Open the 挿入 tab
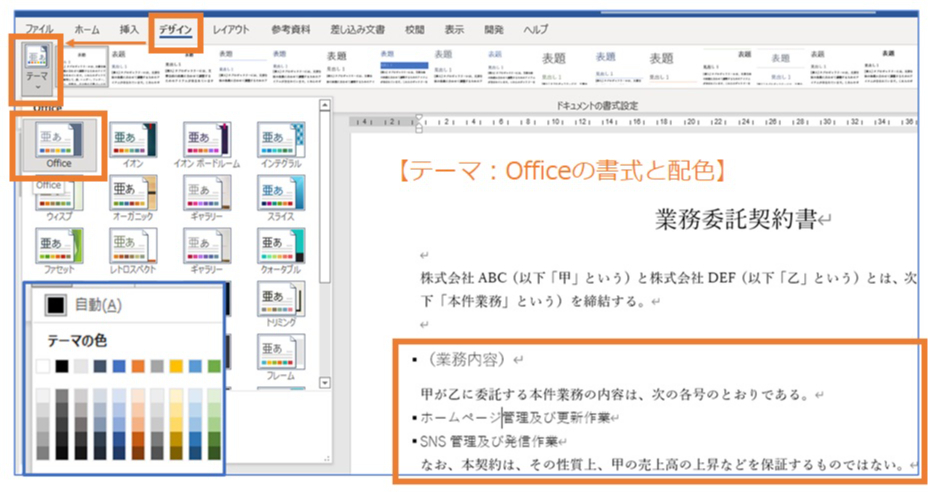936x492 pixels. pyautogui.click(x=129, y=29)
